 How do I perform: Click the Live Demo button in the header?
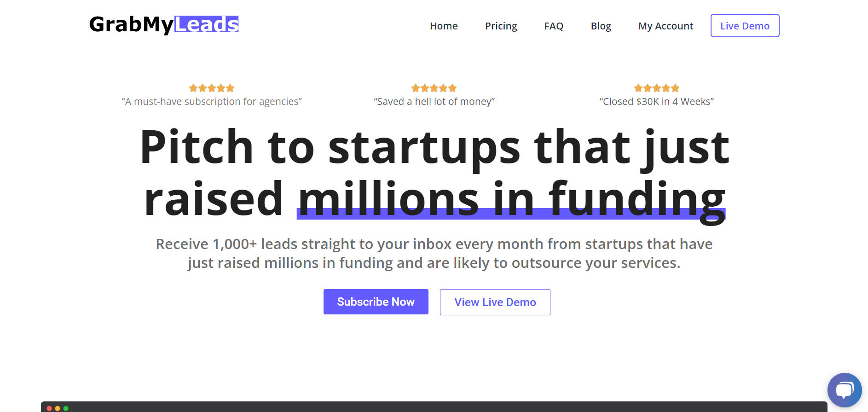click(745, 26)
